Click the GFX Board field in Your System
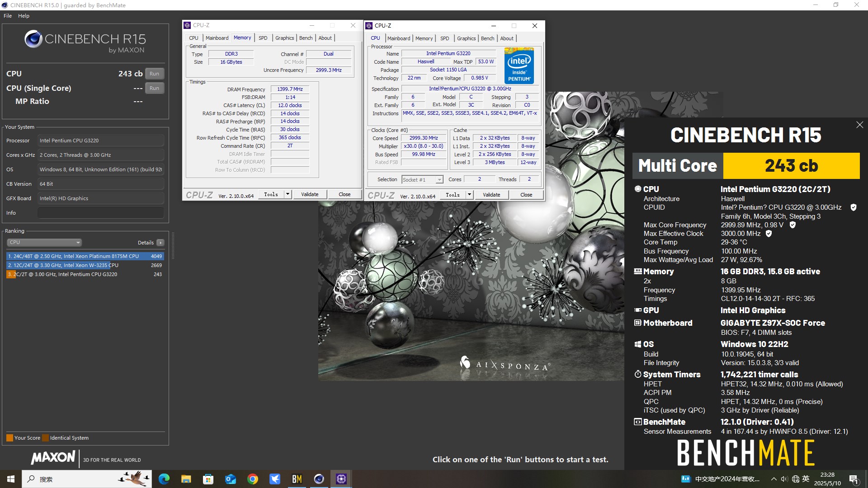868x488 pixels. point(100,198)
